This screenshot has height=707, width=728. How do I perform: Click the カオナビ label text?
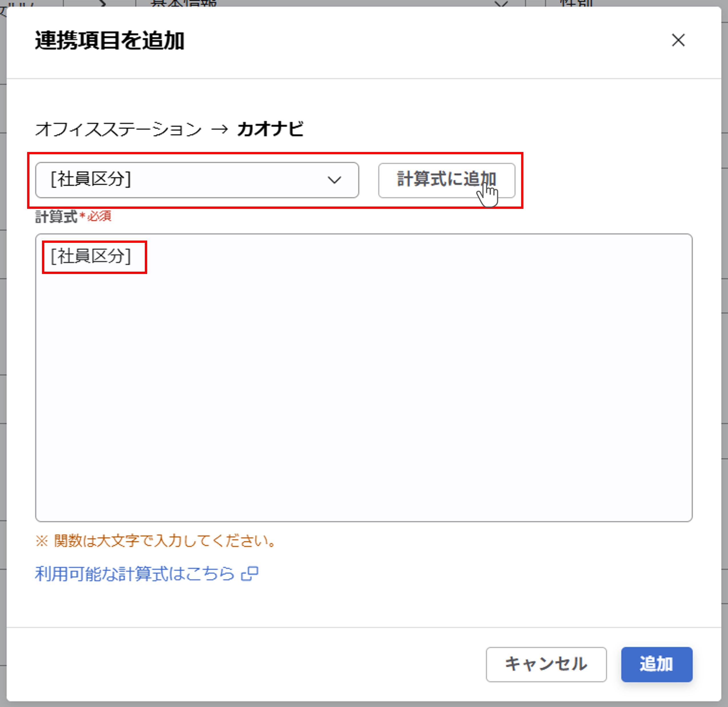coord(270,129)
